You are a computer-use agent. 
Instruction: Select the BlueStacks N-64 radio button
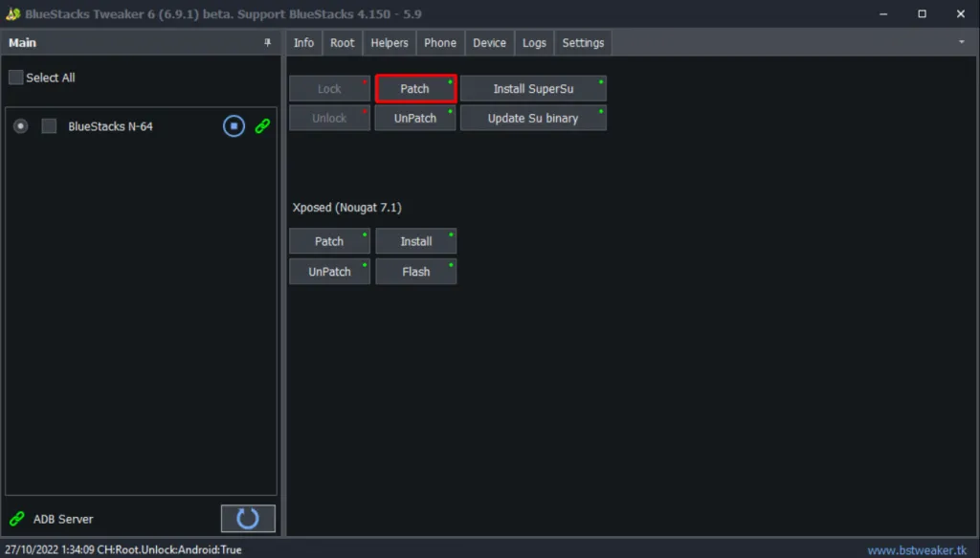[21, 126]
